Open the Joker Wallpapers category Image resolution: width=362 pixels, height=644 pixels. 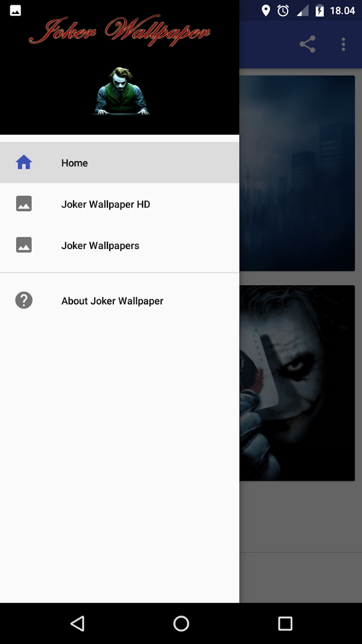tap(119, 245)
